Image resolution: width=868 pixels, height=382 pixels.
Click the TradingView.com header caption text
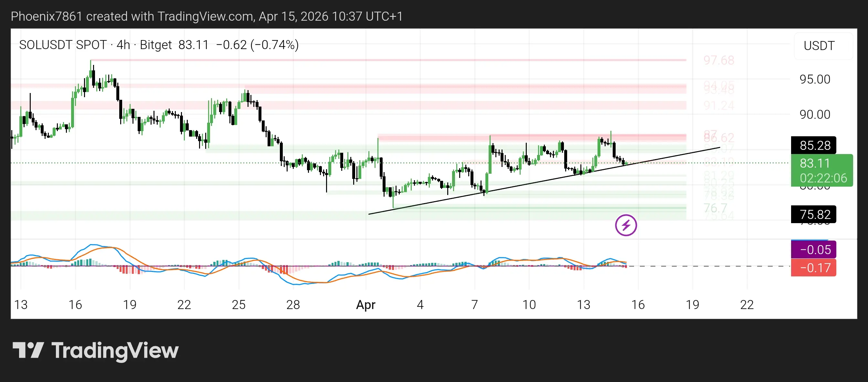(206, 16)
